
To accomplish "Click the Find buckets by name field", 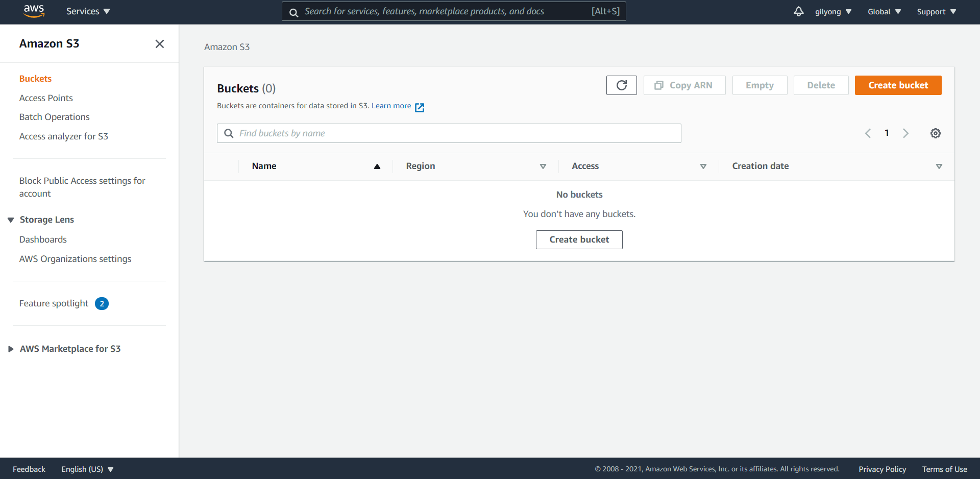I will pos(449,133).
